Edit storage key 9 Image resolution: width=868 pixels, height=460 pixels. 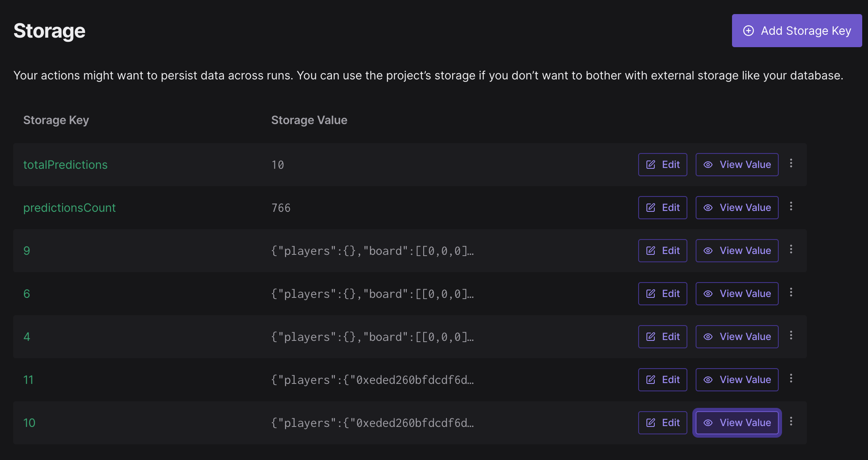click(x=663, y=251)
